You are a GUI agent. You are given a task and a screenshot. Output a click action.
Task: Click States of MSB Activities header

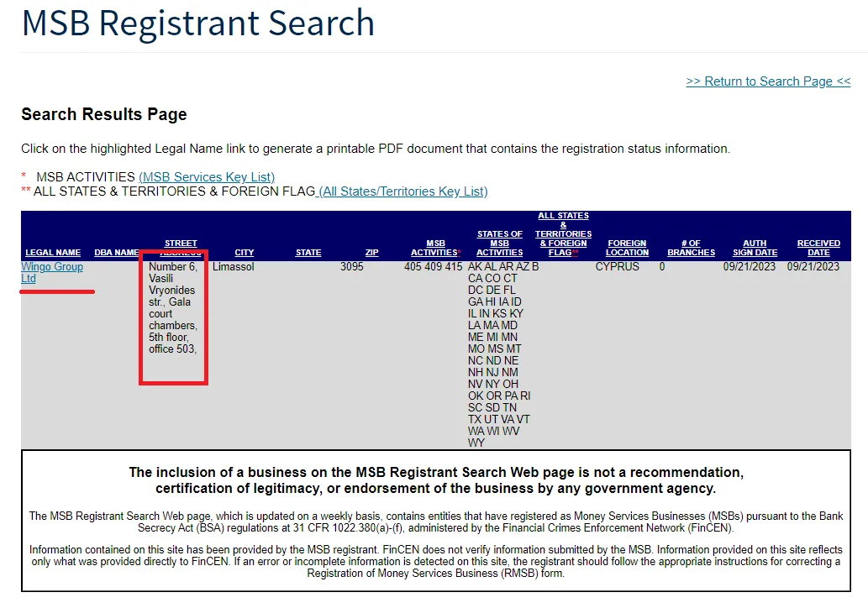[x=499, y=244]
